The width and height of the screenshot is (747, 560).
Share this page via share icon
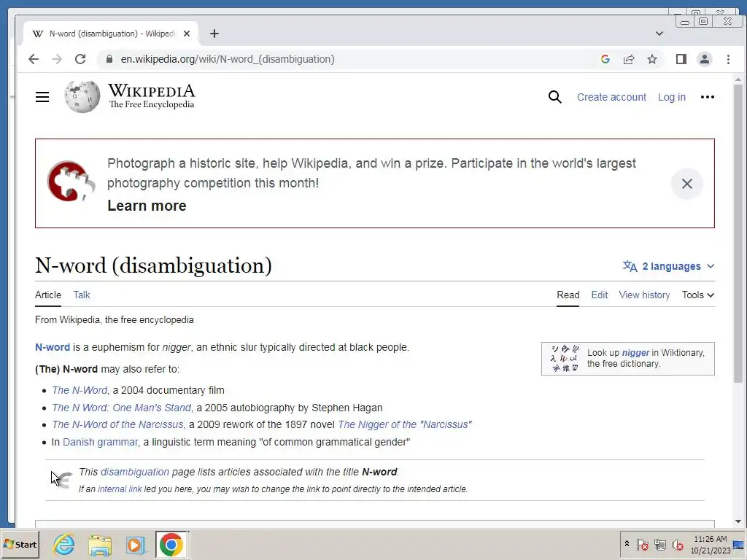coord(629,59)
